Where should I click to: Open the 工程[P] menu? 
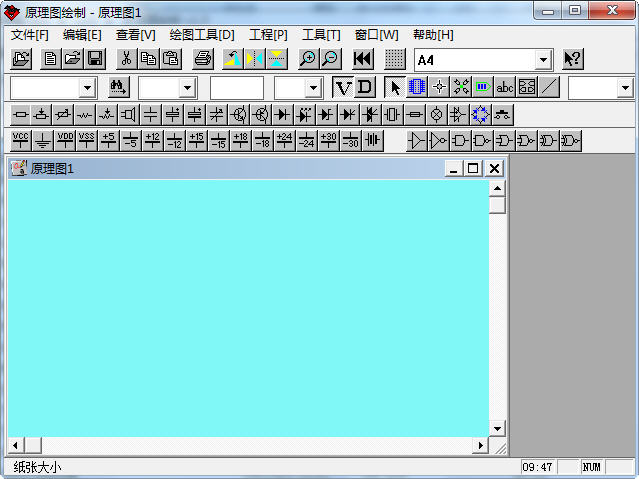coord(269,35)
